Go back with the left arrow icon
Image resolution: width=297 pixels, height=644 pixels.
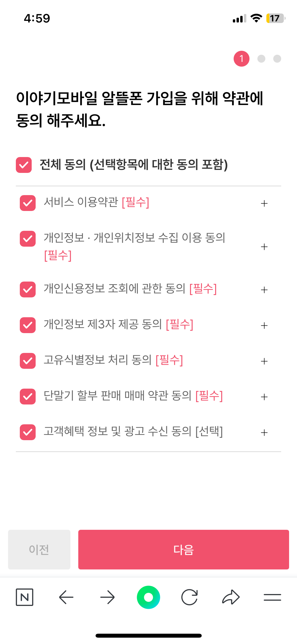pyautogui.click(x=66, y=597)
